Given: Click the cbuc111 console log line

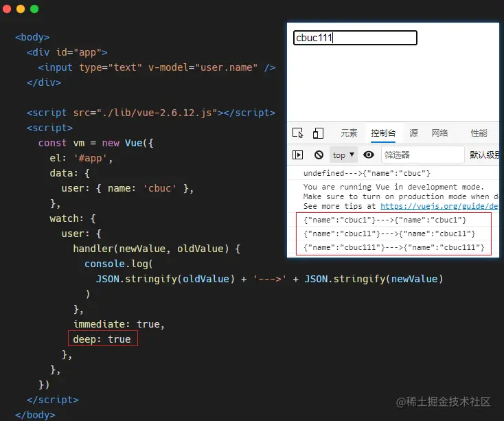Looking at the screenshot, I should pos(393,247).
